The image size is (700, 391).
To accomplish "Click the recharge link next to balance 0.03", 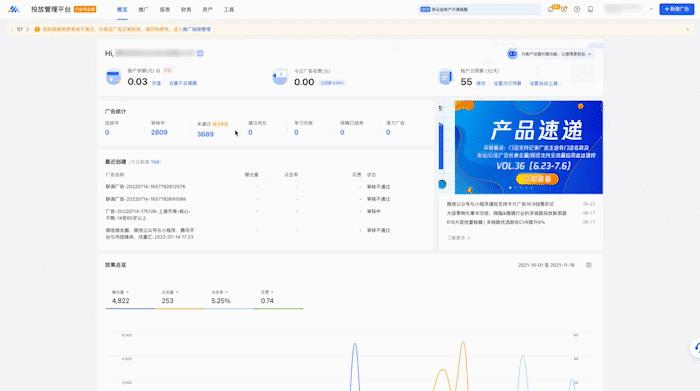I will (156, 83).
